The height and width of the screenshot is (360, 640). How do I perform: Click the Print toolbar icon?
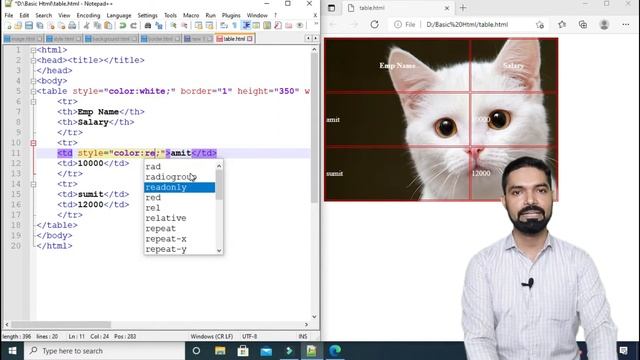point(72,25)
